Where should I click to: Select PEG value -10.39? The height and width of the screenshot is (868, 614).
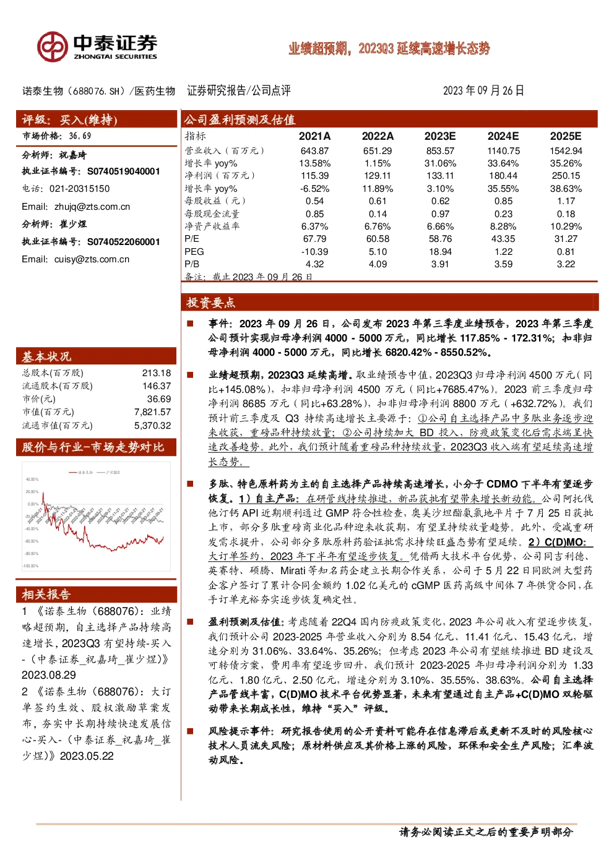pos(314,252)
